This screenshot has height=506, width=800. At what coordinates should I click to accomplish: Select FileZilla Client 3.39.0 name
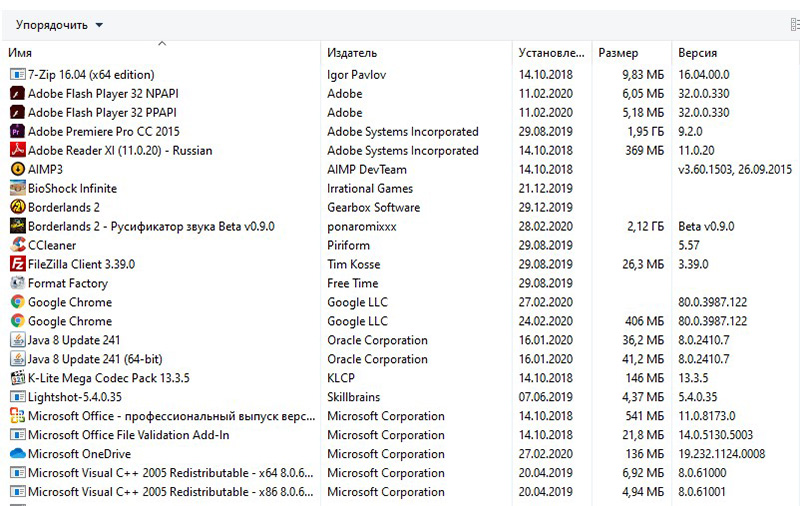pos(81,264)
